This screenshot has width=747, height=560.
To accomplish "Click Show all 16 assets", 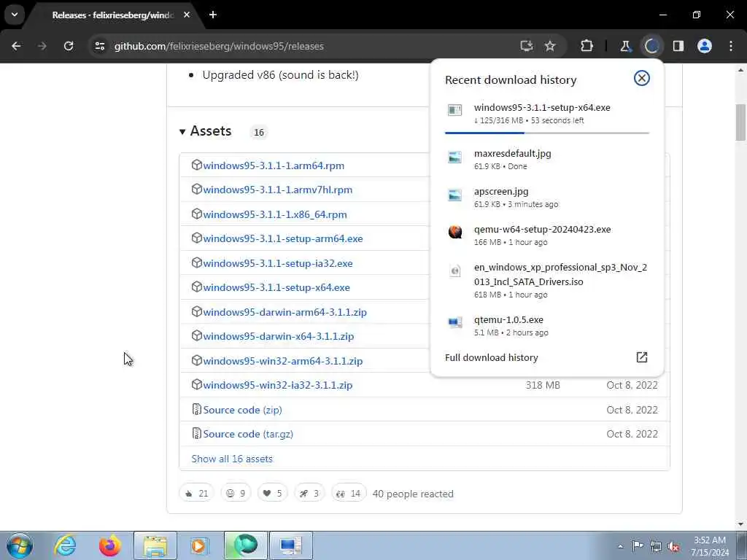I will (232, 459).
